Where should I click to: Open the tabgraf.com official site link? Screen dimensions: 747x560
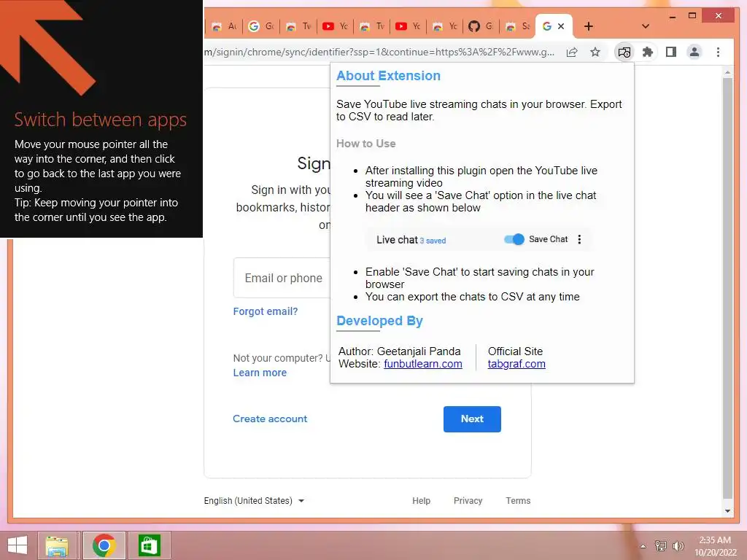(516, 364)
